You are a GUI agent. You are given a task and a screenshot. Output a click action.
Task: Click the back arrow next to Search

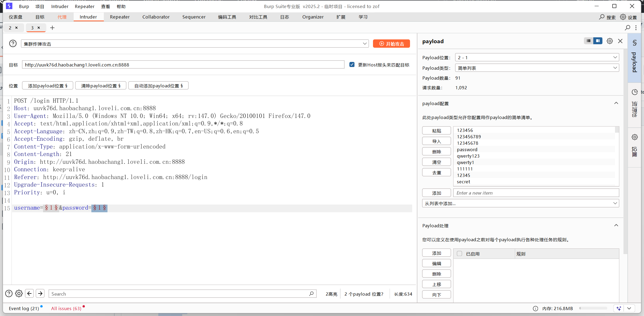(30, 293)
